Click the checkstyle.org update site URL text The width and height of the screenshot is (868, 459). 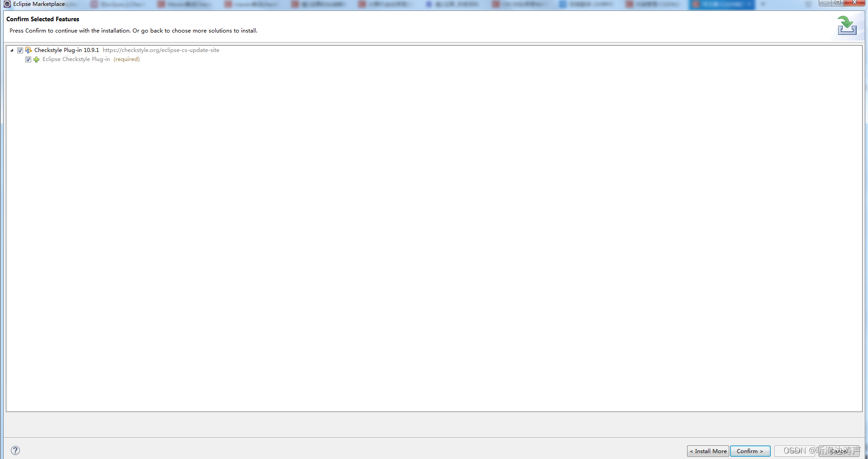(x=161, y=50)
